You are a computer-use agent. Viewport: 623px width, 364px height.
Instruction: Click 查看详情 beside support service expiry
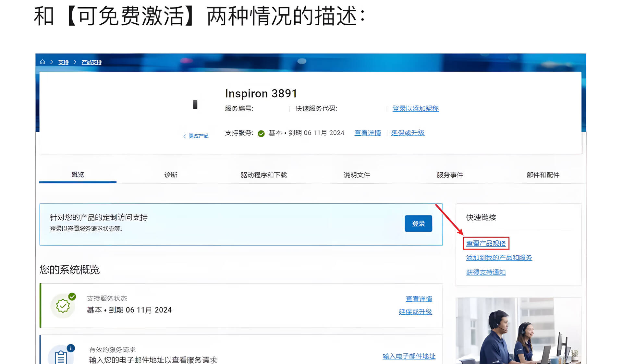368,133
